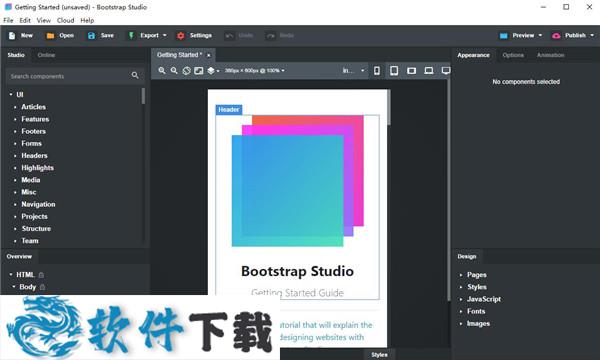600x360 pixels.
Task: Select the Bootstrap Studio heading on canvas
Action: (297, 271)
